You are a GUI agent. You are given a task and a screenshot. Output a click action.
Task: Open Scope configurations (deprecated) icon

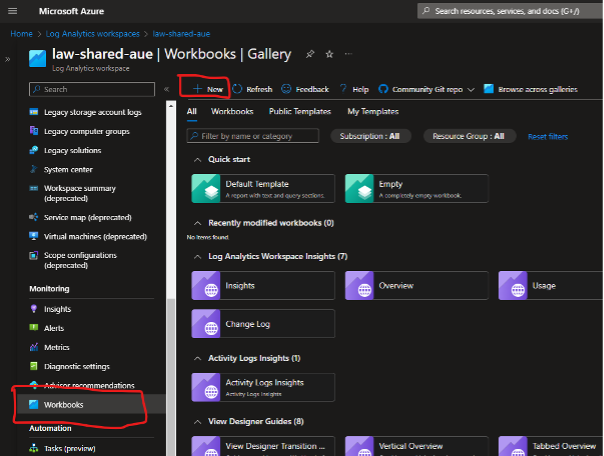click(34, 255)
